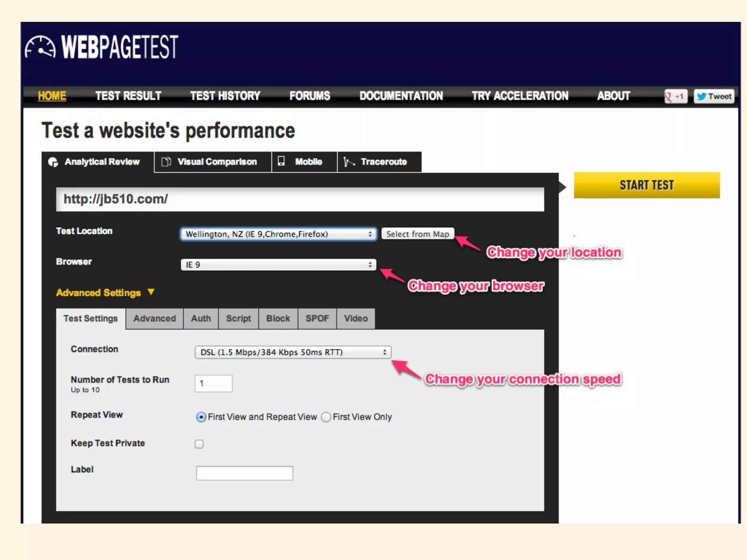
Task: Select First View and Repeat View option
Action: (x=201, y=417)
